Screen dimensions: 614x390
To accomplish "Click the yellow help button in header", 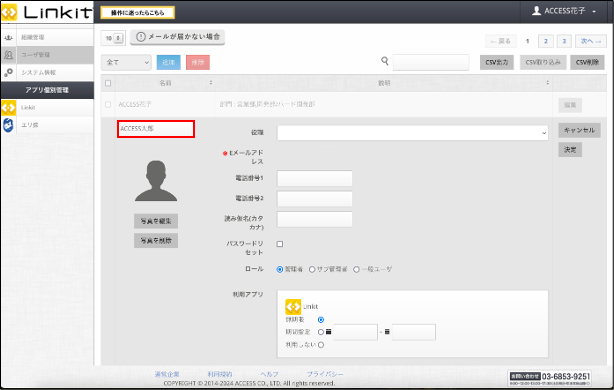I will 137,13.
